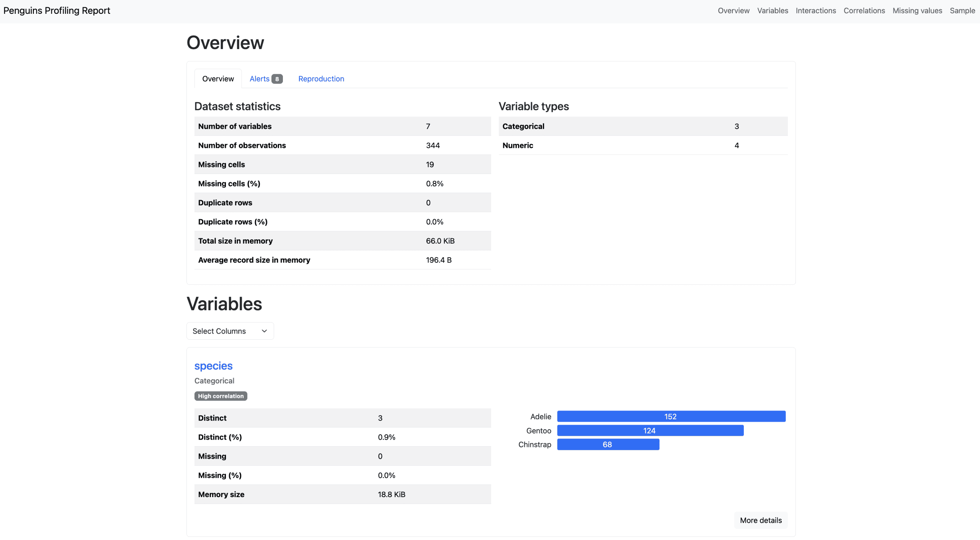
Task: Click the Adelie bar showing 152
Action: click(671, 416)
